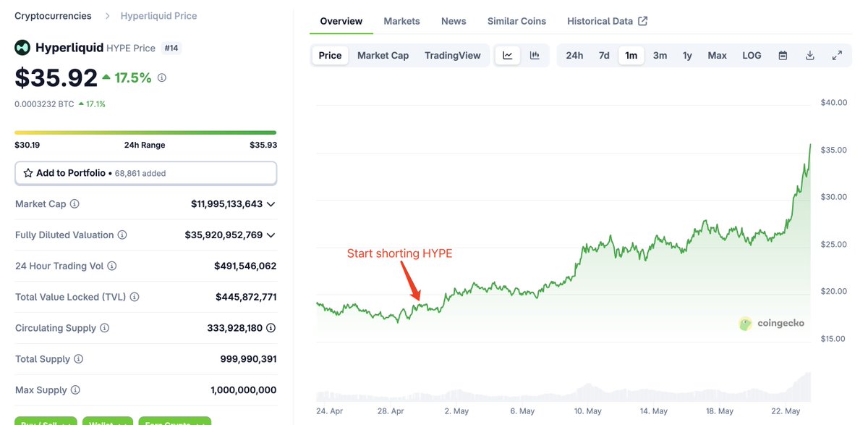Show Market Cap info tooltip icon
The height and width of the screenshot is (425, 868).
[75, 204]
